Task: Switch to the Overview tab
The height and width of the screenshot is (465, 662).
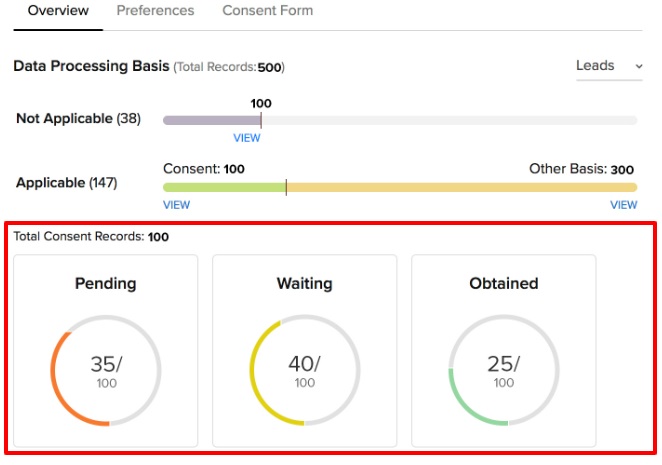Action: (x=58, y=11)
